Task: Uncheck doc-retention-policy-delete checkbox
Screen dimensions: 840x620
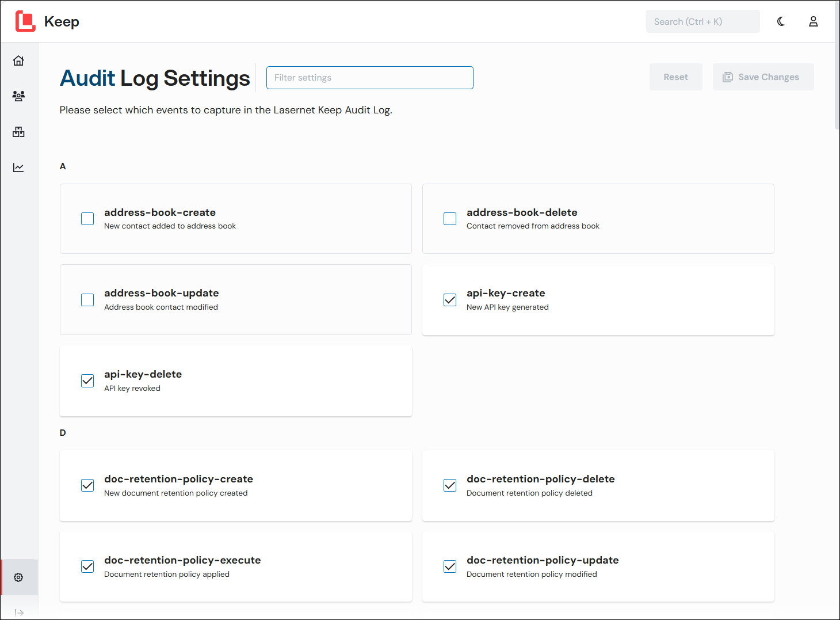Action: pos(450,485)
